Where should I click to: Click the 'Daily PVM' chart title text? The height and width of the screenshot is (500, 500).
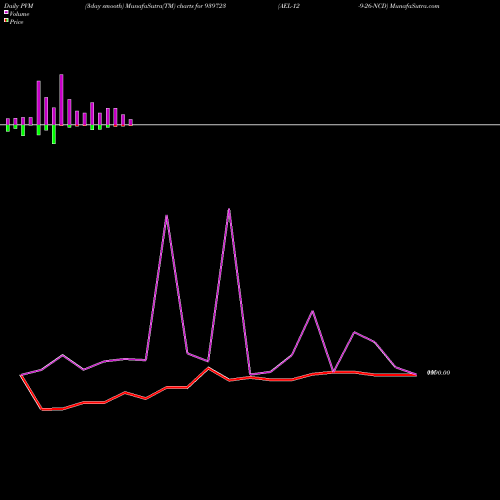click(x=19, y=6)
